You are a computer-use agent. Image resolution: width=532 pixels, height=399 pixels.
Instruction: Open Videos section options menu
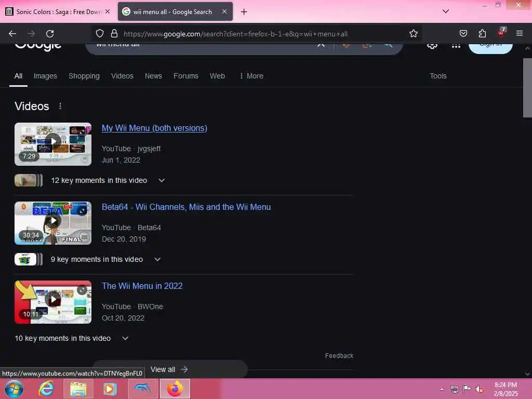pyautogui.click(x=60, y=106)
